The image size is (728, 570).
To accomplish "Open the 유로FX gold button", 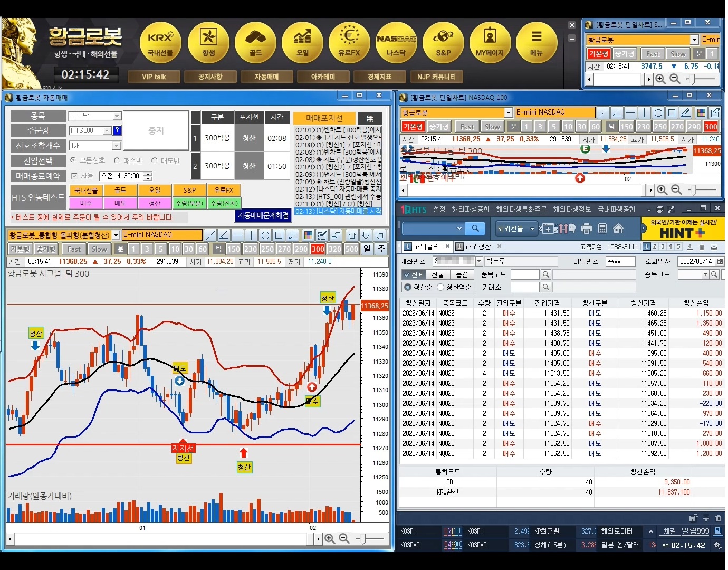I will [349, 43].
